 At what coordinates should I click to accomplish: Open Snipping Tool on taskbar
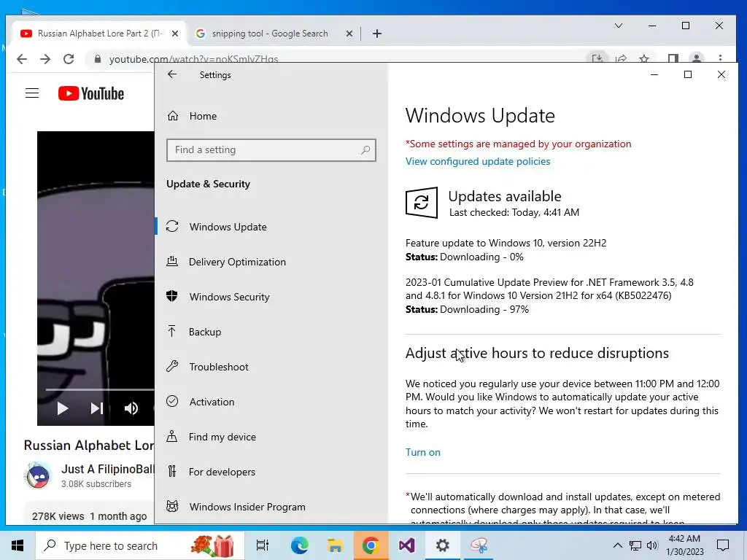coord(479,545)
